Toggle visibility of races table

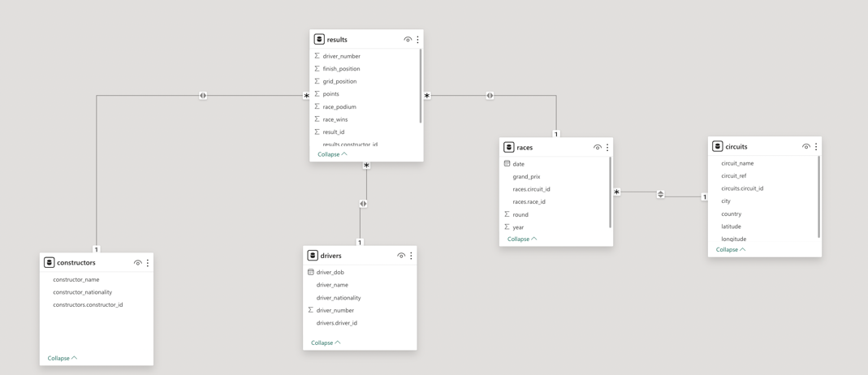598,148
